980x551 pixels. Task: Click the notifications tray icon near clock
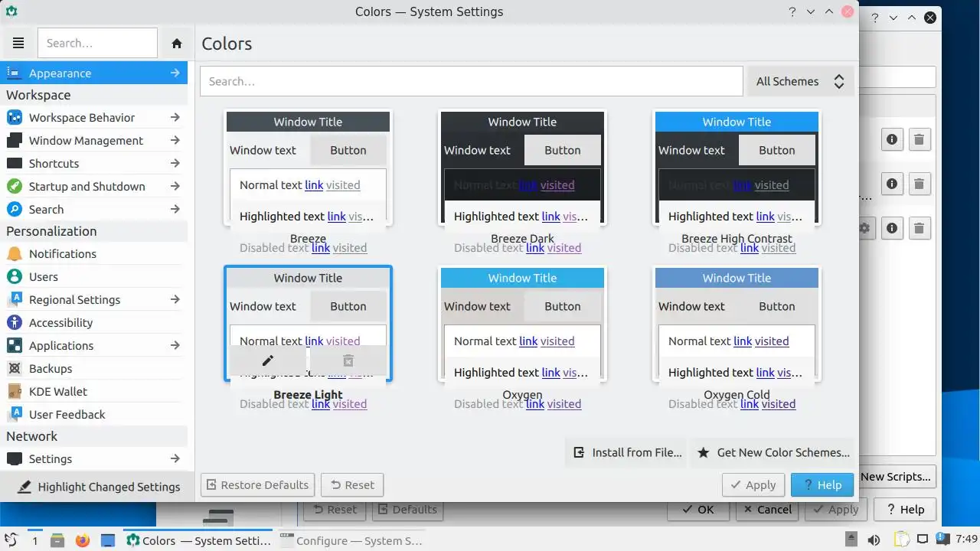click(x=943, y=539)
